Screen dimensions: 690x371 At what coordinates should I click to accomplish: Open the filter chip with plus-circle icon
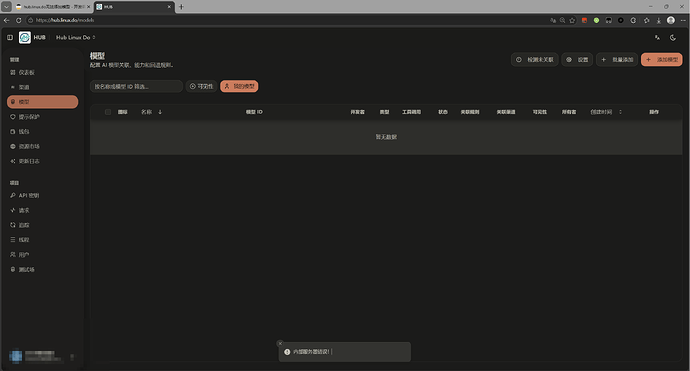(201, 86)
